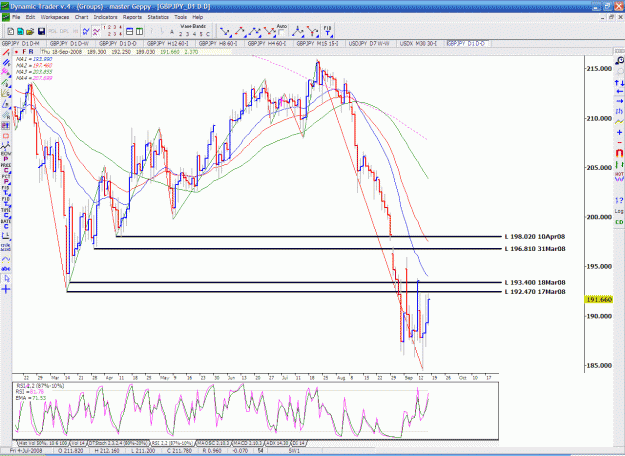
Task: Click the DATE C tool in sidebar
Action: [x=6, y=224]
